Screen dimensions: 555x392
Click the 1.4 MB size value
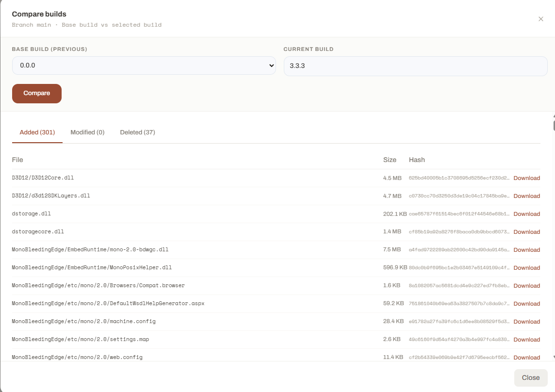pos(392,231)
